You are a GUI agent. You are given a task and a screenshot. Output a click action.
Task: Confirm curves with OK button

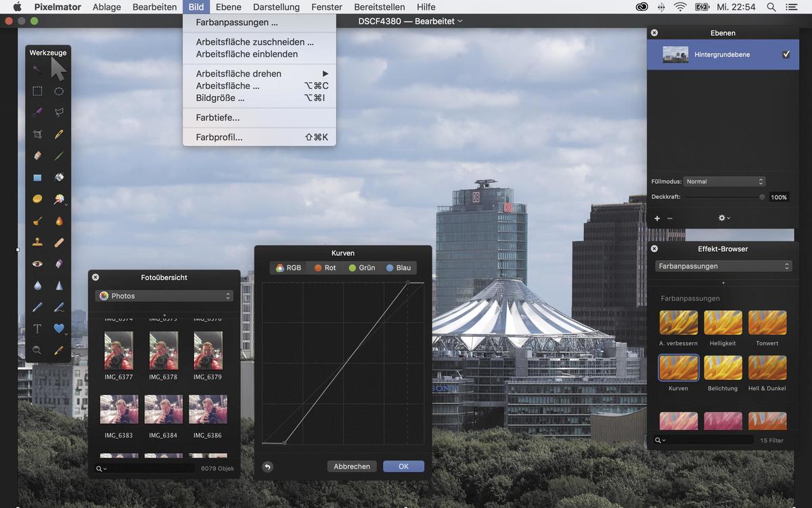tap(403, 466)
